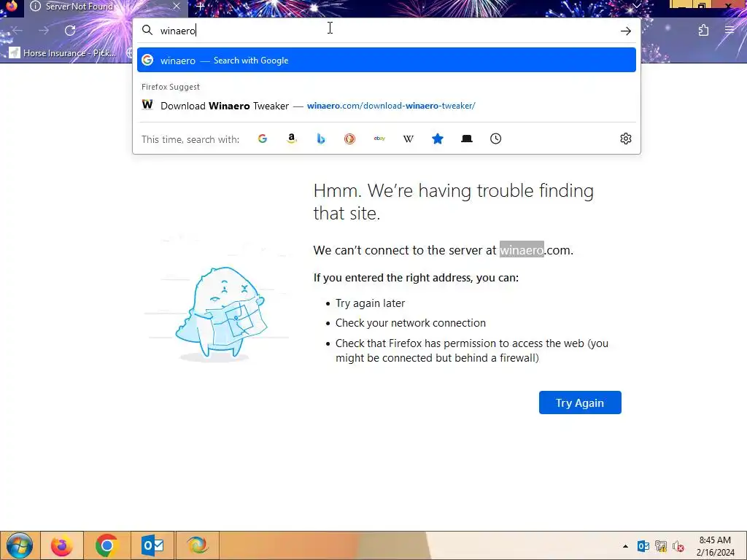
Task: Search history using the clock icon
Action: [495, 139]
